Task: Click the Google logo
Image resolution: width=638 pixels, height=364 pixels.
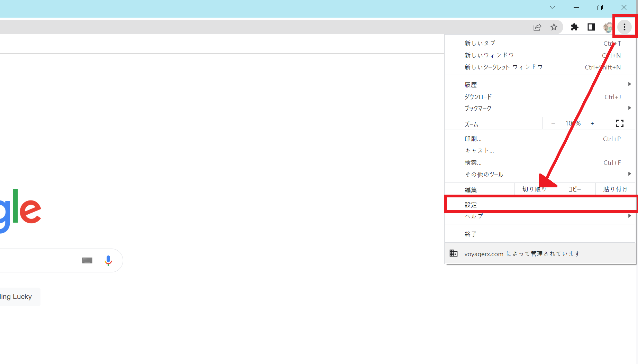Action: (x=20, y=211)
